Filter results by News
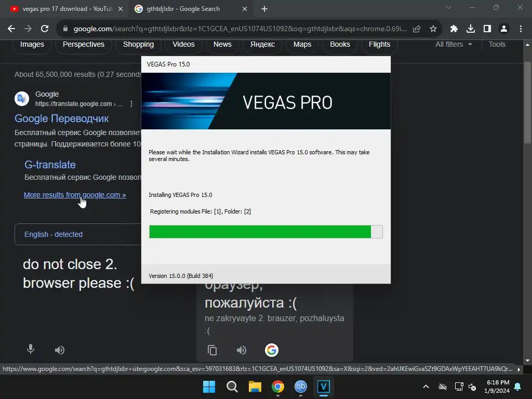Image resolution: width=532 pixels, height=399 pixels. [x=222, y=45]
